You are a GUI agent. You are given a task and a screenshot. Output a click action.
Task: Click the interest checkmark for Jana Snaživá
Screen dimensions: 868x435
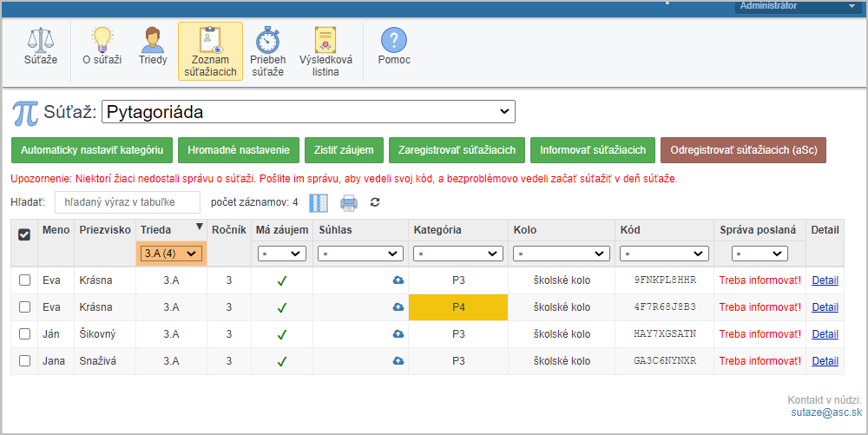282,361
